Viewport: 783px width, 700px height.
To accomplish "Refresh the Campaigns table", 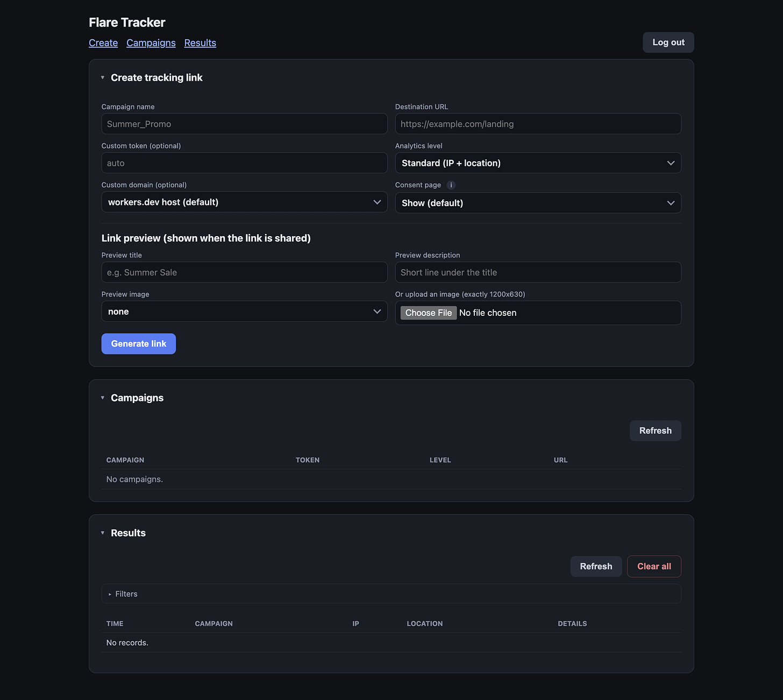I will (x=655, y=430).
